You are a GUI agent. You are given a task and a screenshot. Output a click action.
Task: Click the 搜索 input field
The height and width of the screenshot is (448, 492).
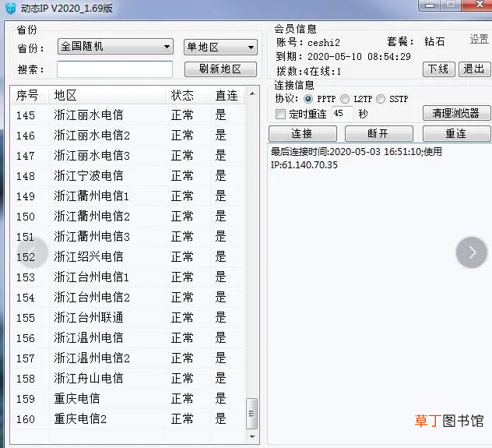tap(115, 69)
